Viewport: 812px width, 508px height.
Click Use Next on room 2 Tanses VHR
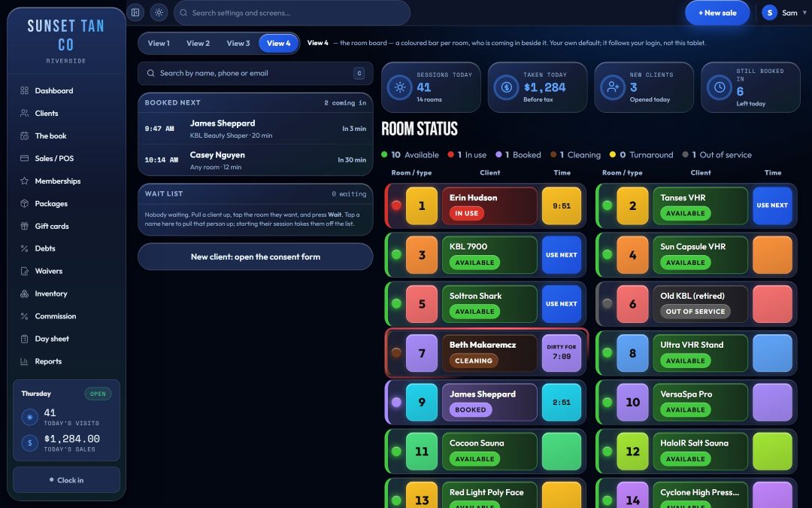tap(772, 205)
